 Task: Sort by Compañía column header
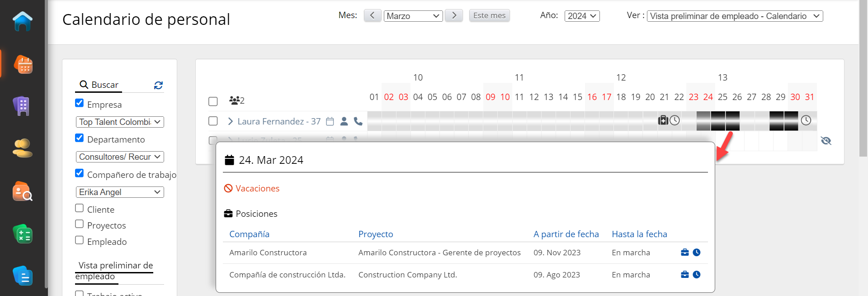[x=249, y=234]
